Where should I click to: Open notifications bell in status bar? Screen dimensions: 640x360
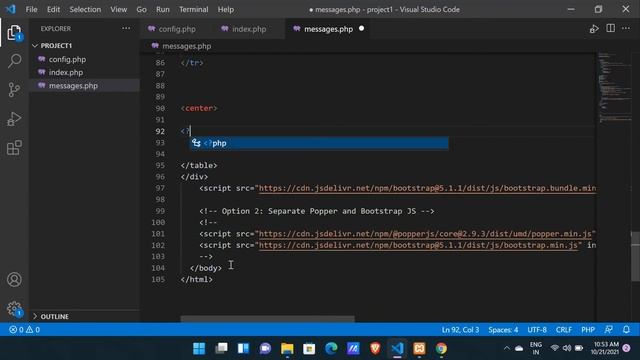[627, 329]
